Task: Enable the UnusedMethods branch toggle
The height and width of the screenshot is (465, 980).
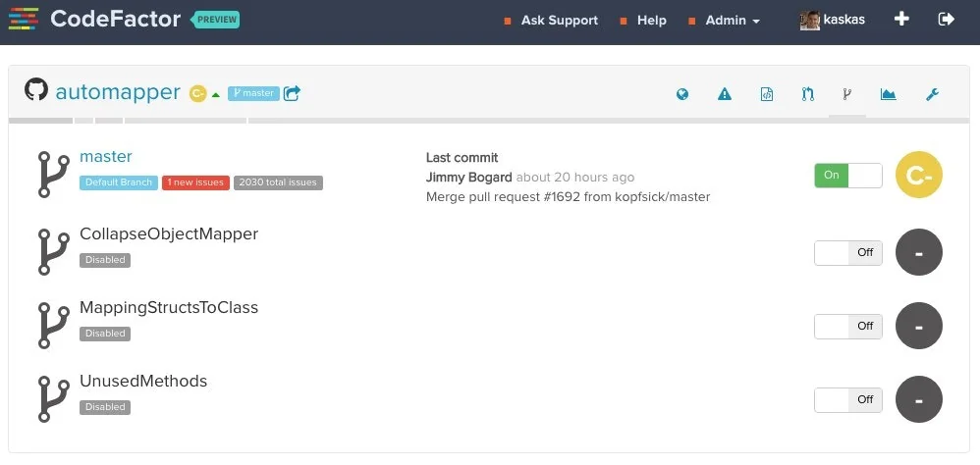Action: click(848, 399)
